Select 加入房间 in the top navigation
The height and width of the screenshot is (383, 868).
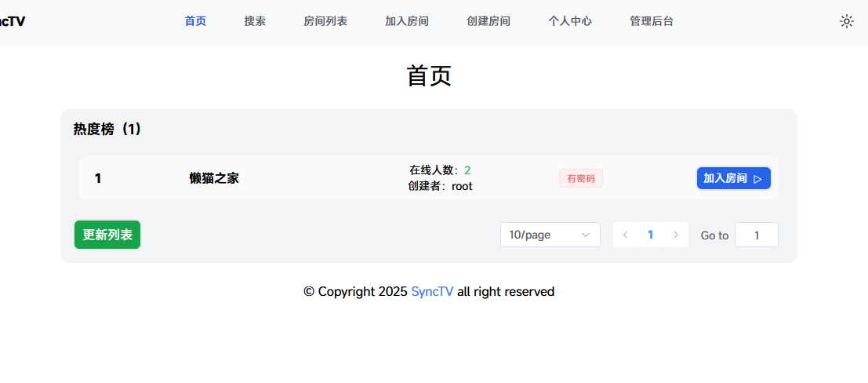(x=407, y=22)
